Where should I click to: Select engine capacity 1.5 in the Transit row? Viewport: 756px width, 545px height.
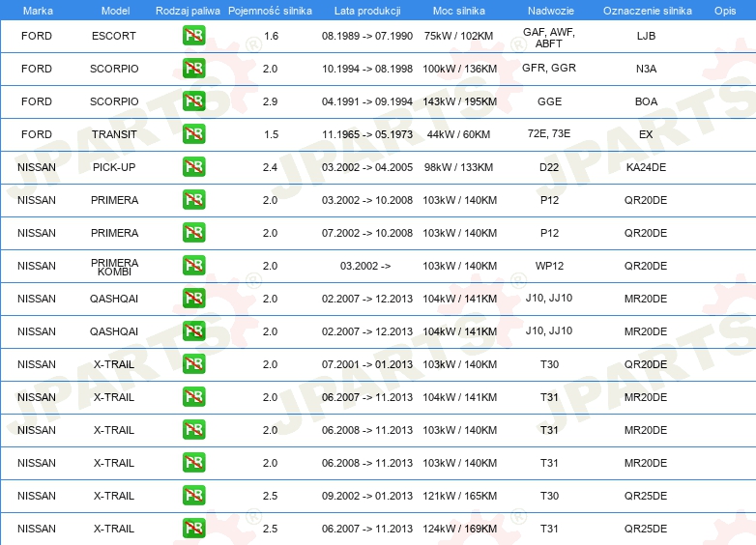point(271,134)
